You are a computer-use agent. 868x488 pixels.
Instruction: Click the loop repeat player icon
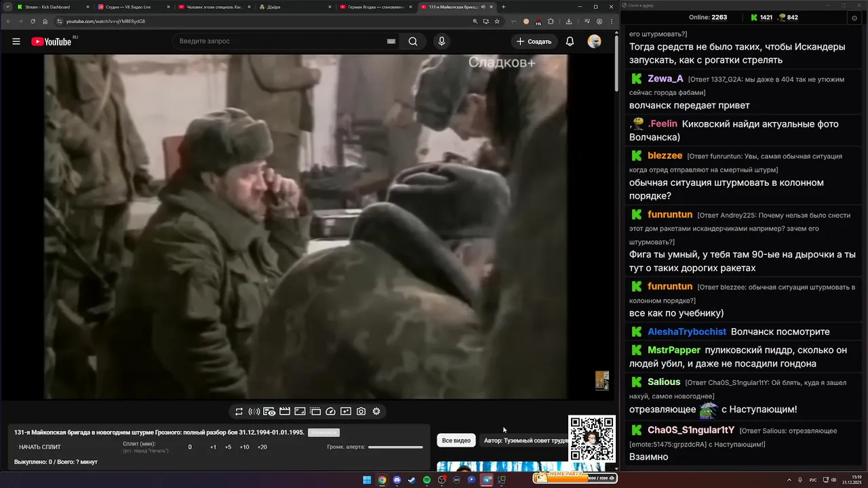(239, 411)
